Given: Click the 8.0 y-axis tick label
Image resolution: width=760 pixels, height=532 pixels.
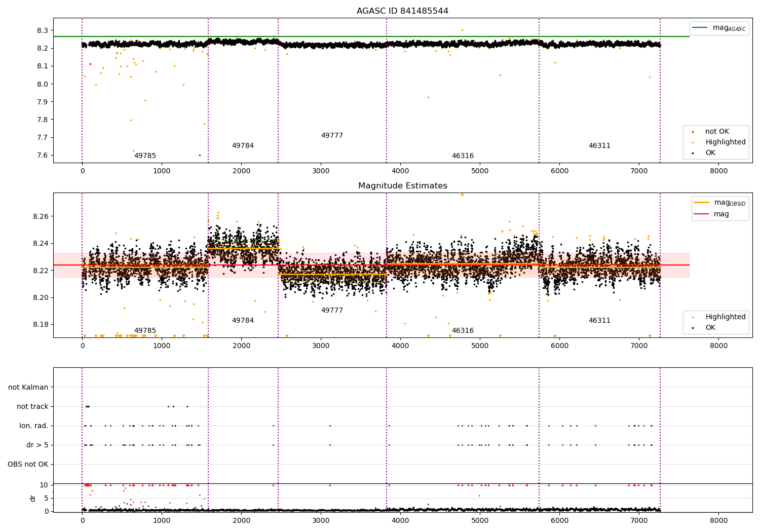Looking at the screenshot, I should coord(43,84).
